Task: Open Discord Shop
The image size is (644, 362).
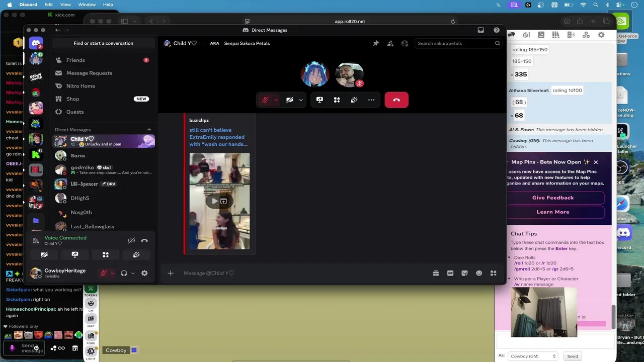Action: 103,99
